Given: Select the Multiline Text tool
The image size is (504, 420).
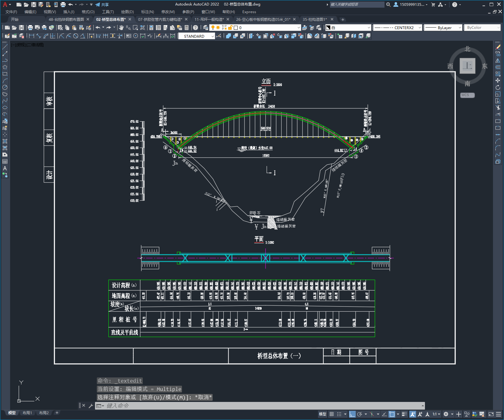Looking at the screenshot, I should pyautogui.click(x=5, y=168).
